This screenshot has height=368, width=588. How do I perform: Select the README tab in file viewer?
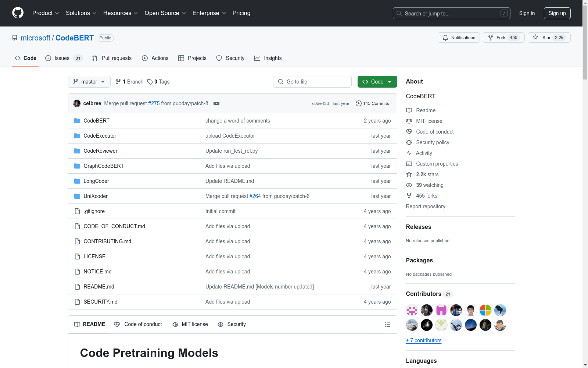pyautogui.click(x=90, y=324)
